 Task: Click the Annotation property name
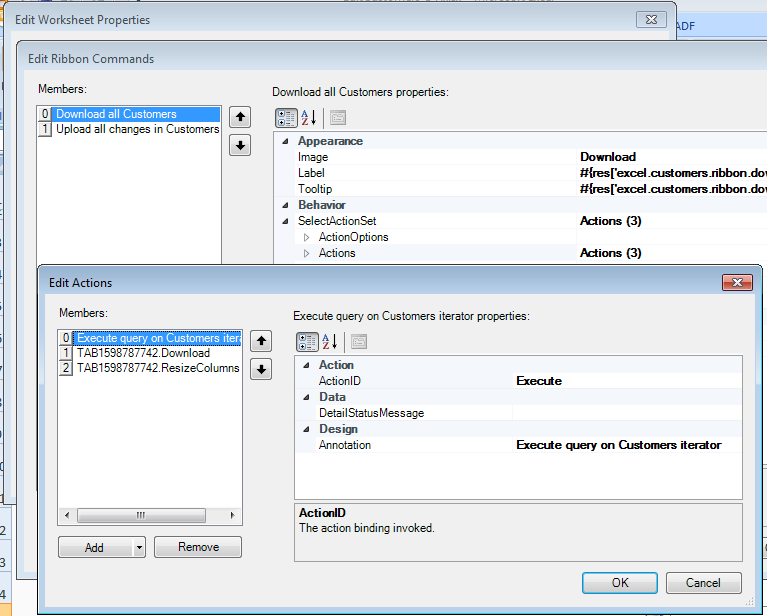tap(344, 445)
